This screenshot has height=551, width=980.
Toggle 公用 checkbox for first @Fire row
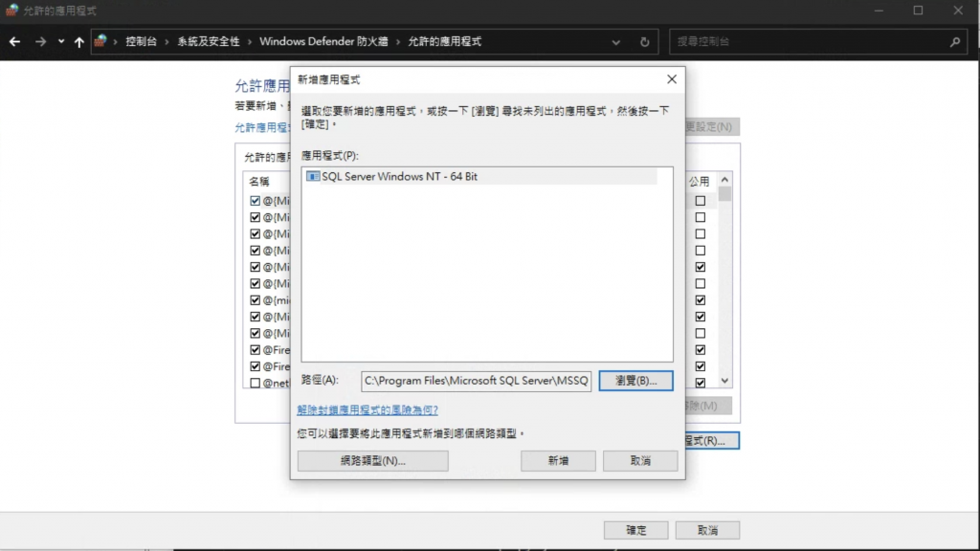click(700, 350)
